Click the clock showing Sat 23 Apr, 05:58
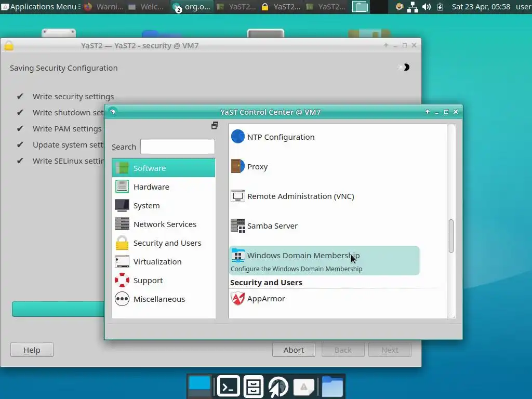Image resolution: width=532 pixels, height=399 pixels. (481, 6)
